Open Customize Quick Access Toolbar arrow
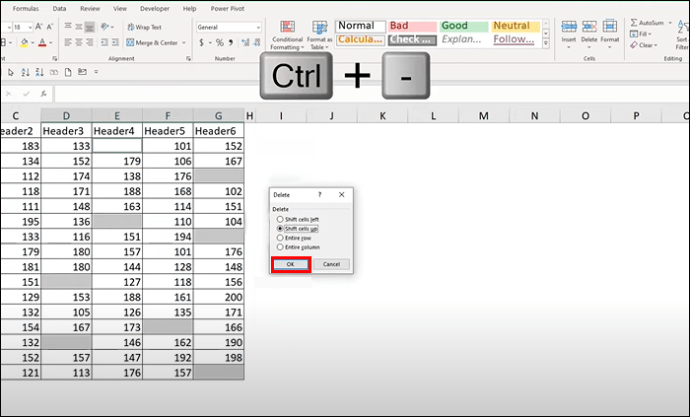The height and width of the screenshot is (417, 690). pyautogui.click(x=96, y=72)
